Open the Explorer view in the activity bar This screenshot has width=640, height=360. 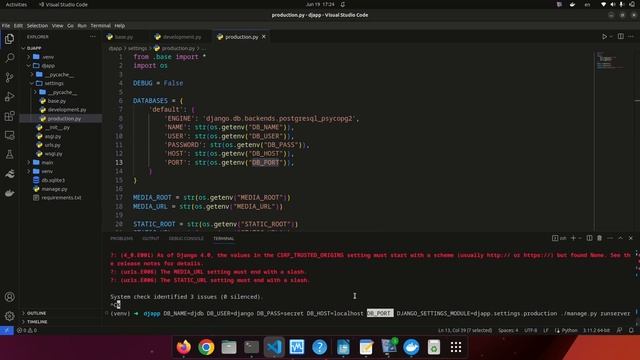(x=9, y=39)
